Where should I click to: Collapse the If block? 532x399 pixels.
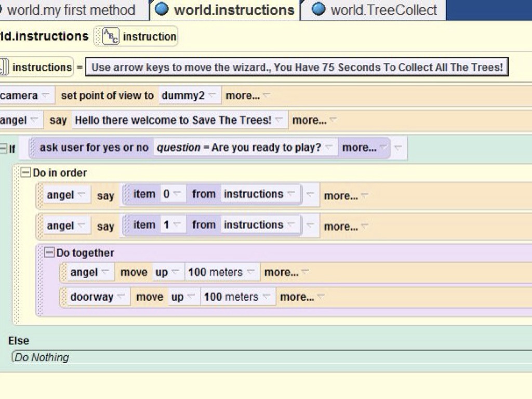click(4, 149)
